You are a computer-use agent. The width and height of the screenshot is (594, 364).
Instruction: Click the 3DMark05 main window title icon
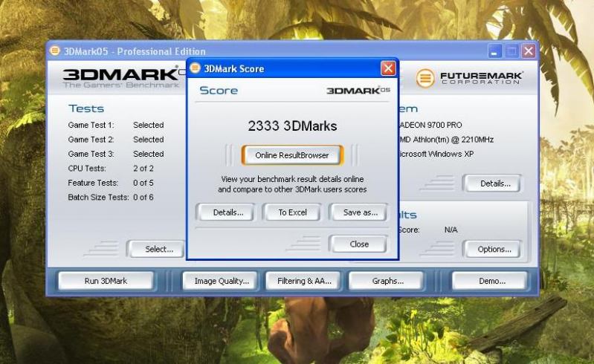55,51
